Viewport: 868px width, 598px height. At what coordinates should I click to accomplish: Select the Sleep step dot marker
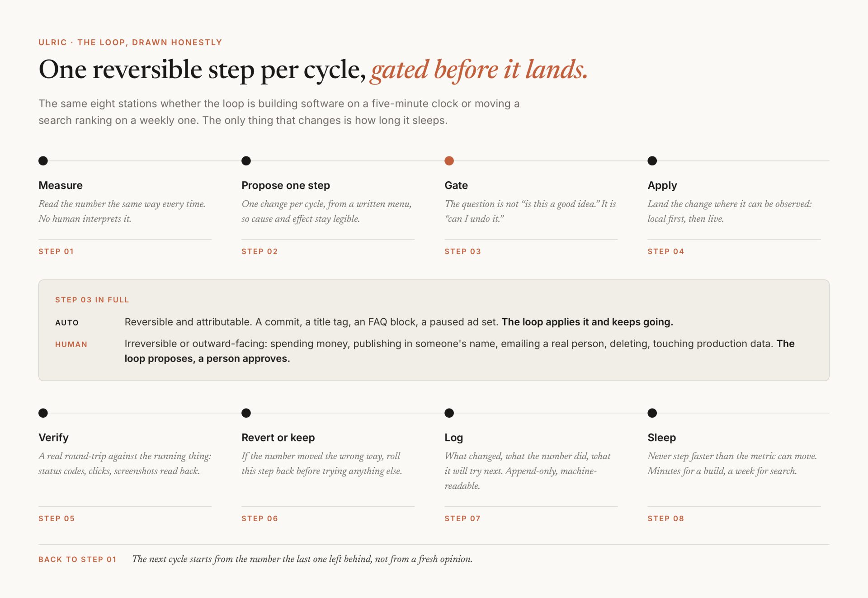coord(652,413)
